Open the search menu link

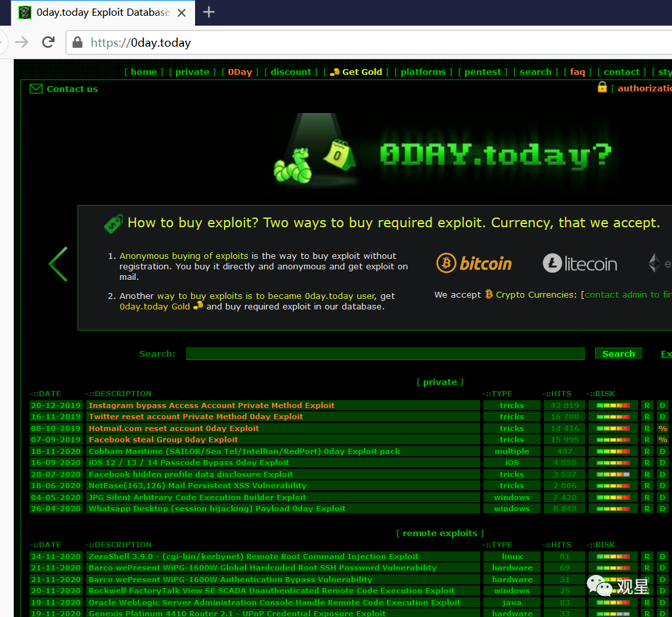[535, 72]
